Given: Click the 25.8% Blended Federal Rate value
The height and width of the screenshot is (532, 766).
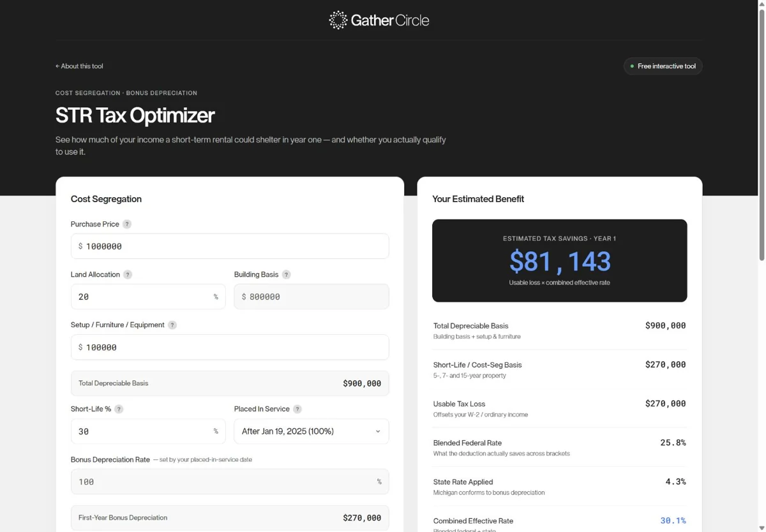Looking at the screenshot, I should click(673, 443).
